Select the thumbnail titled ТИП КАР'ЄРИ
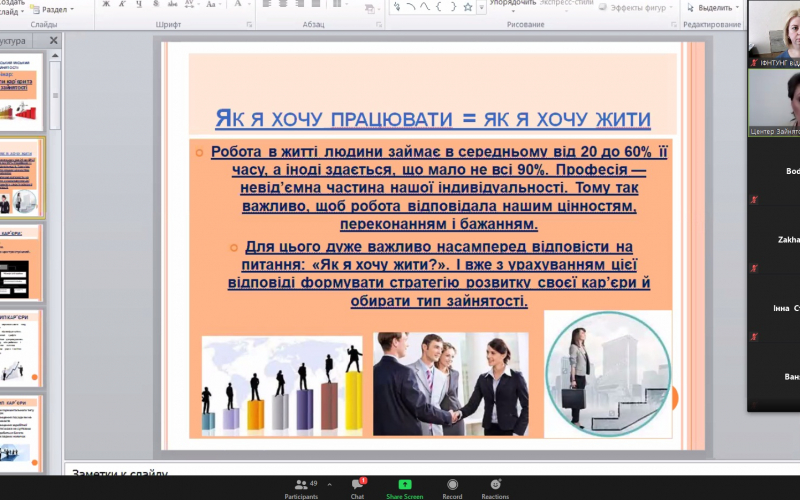 (x=20, y=434)
